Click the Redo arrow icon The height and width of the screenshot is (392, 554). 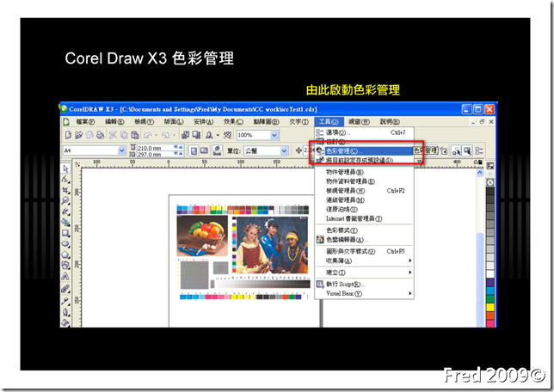click(165, 135)
